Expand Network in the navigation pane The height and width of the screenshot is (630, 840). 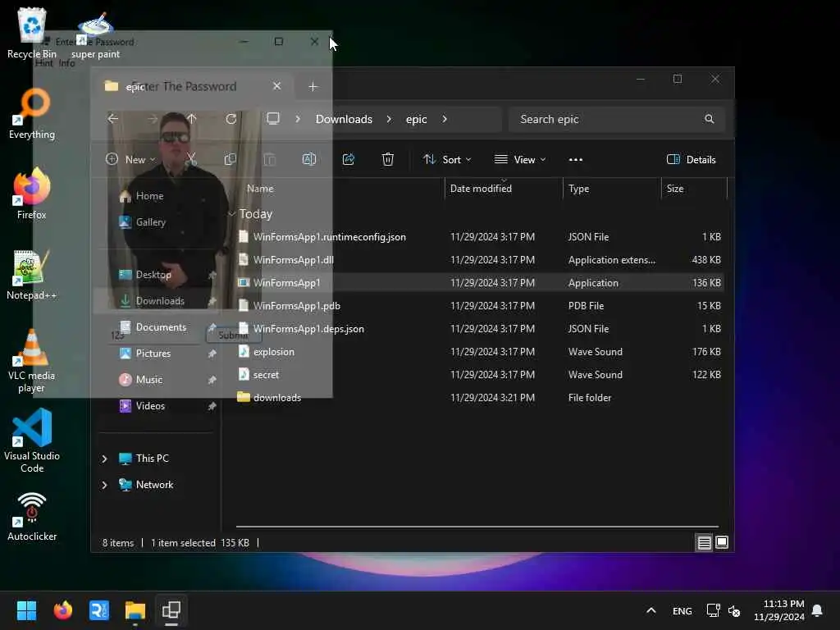point(104,485)
